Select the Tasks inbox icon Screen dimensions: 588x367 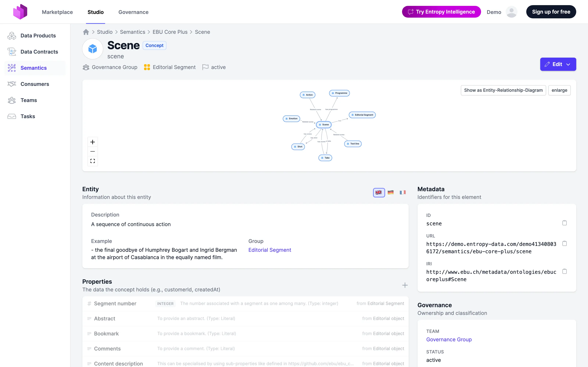pos(12,116)
